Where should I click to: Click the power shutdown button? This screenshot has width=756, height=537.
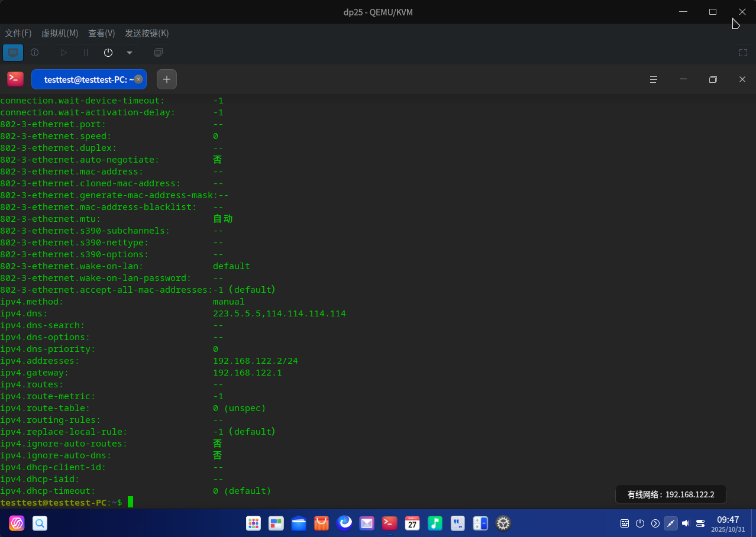[108, 53]
